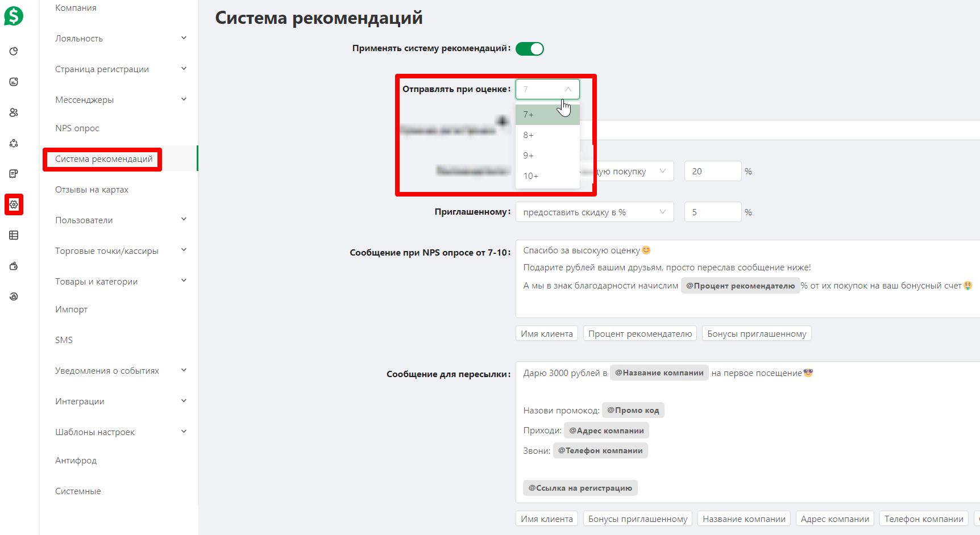
Task: Open the wallet sidebar icon
Action: pyautogui.click(x=14, y=266)
